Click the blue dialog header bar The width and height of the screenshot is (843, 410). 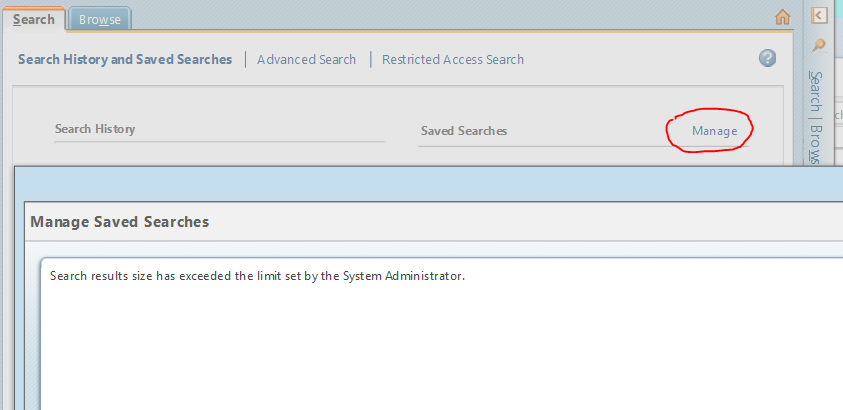(428, 184)
